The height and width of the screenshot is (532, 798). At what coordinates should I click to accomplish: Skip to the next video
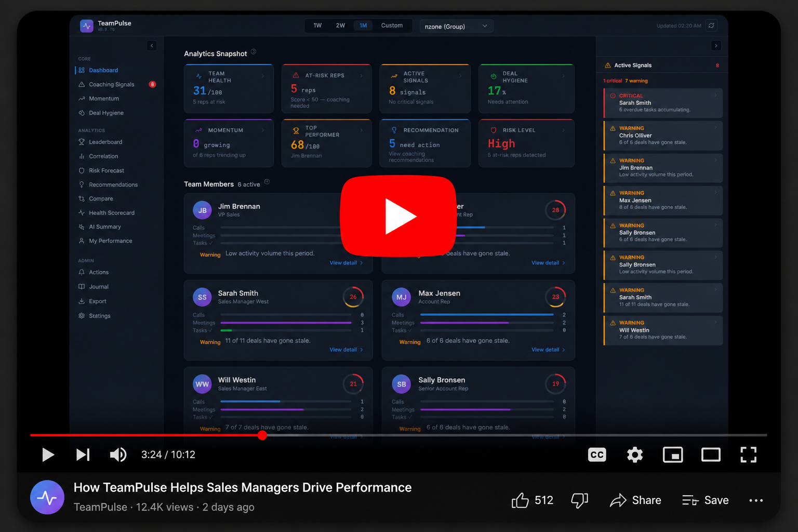click(83, 455)
